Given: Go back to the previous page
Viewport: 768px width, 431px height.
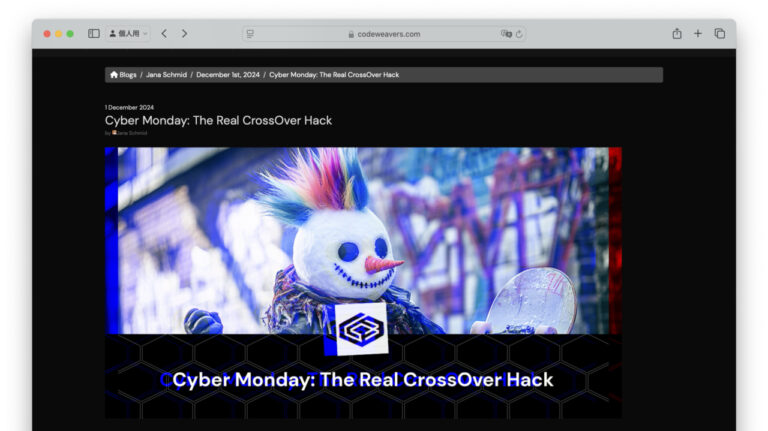Looking at the screenshot, I should point(164,33).
